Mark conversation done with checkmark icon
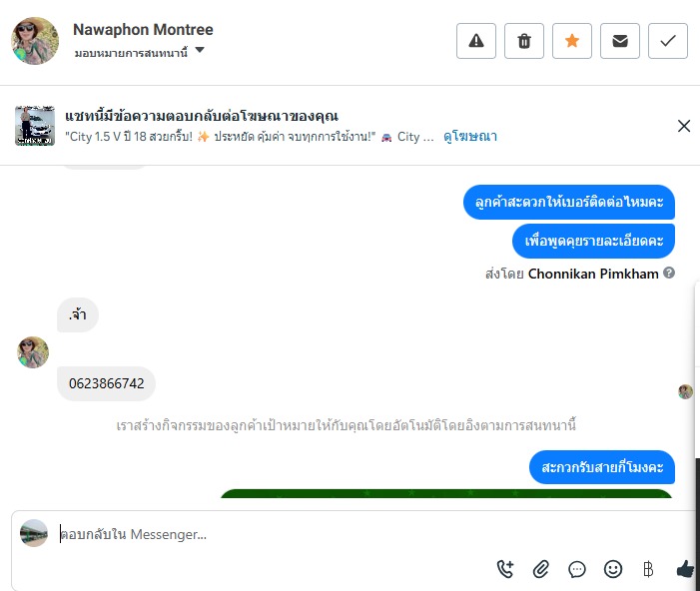Image resolution: width=700 pixels, height=591 pixels. click(x=668, y=41)
